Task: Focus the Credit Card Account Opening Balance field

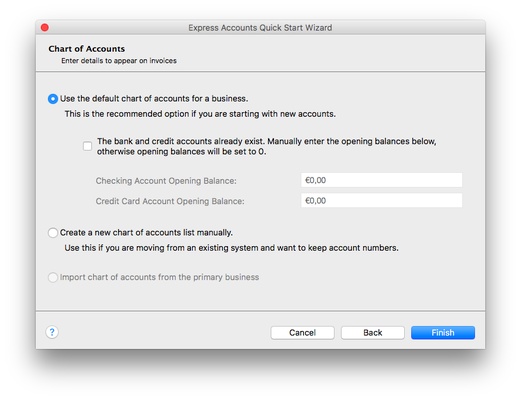Action: click(381, 201)
